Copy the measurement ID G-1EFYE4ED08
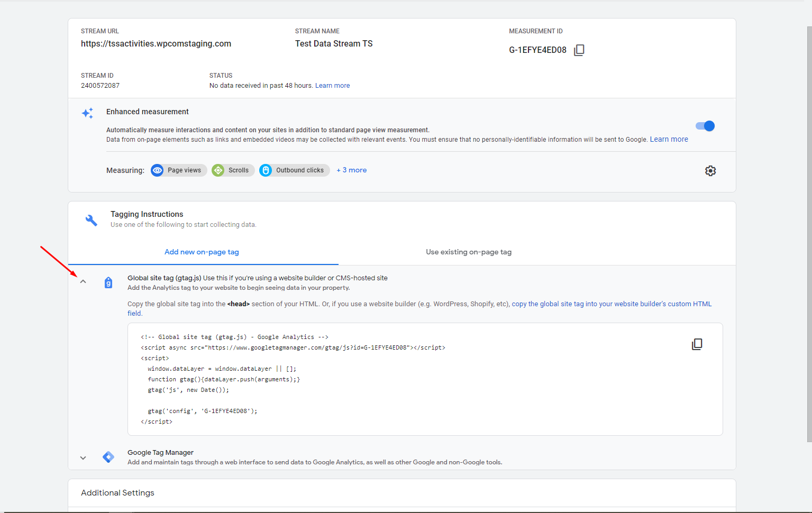This screenshot has width=812, height=513. (579, 50)
